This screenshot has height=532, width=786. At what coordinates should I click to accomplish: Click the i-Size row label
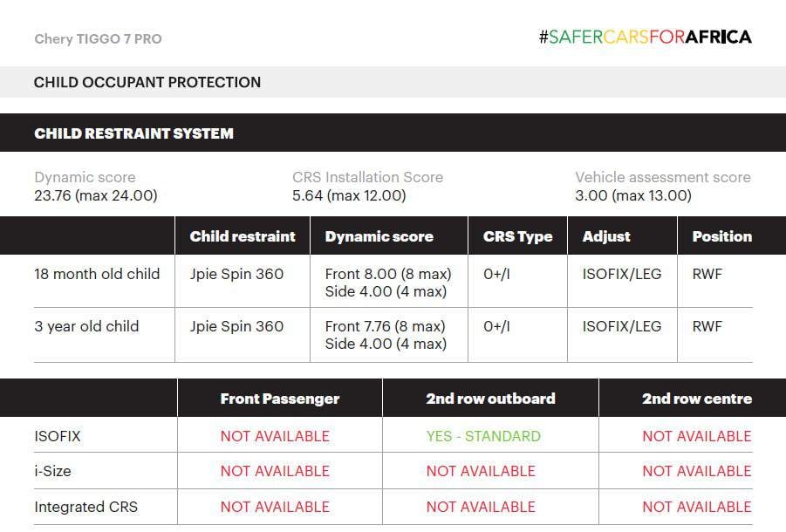point(52,471)
